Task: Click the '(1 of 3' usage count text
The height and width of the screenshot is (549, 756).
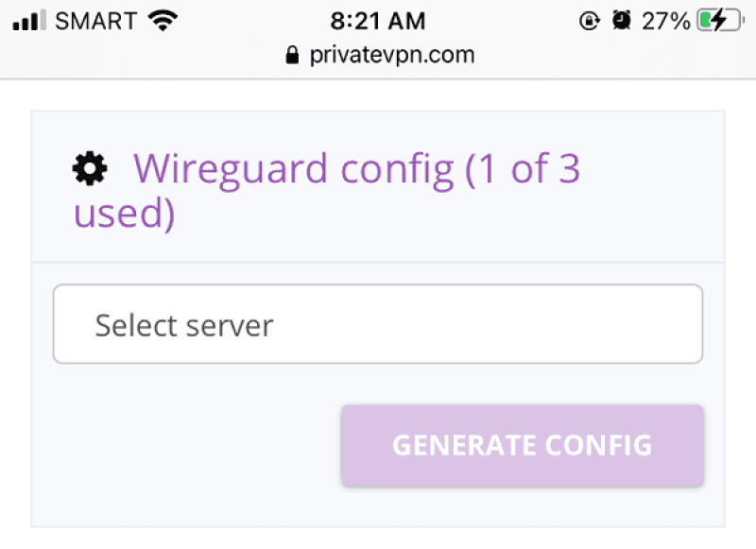Action: tap(522, 169)
